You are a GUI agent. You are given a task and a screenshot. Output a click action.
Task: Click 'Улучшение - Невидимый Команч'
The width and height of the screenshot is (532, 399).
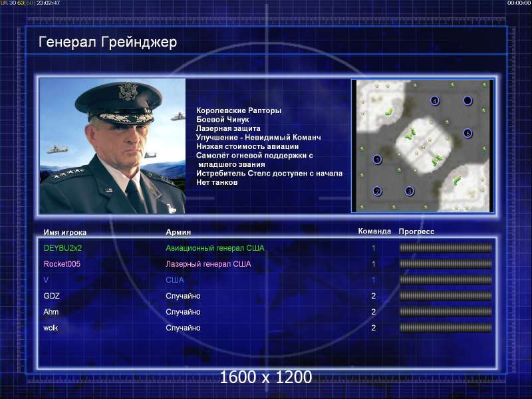pyautogui.click(x=258, y=138)
